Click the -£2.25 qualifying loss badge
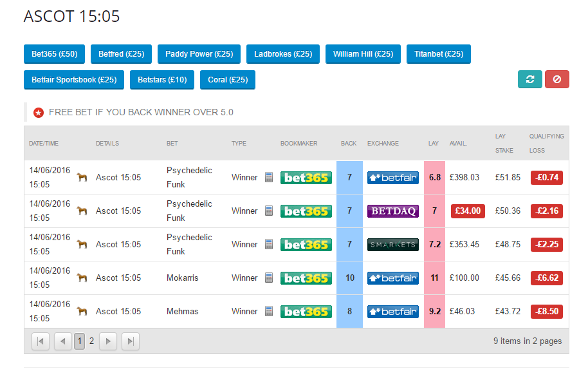Image resolution: width=588 pixels, height=369 pixels. pyautogui.click(x=547, y=244)
